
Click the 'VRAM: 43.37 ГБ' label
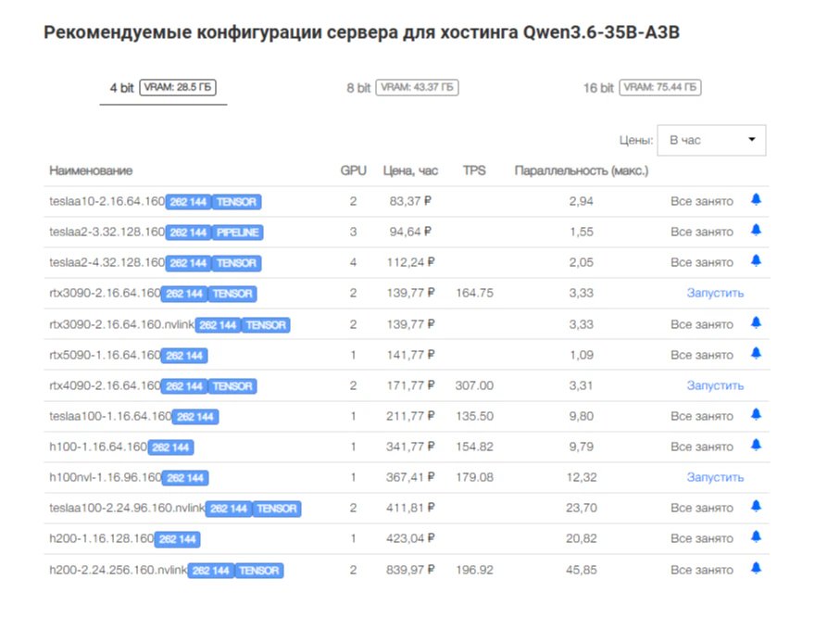[418, 87]
